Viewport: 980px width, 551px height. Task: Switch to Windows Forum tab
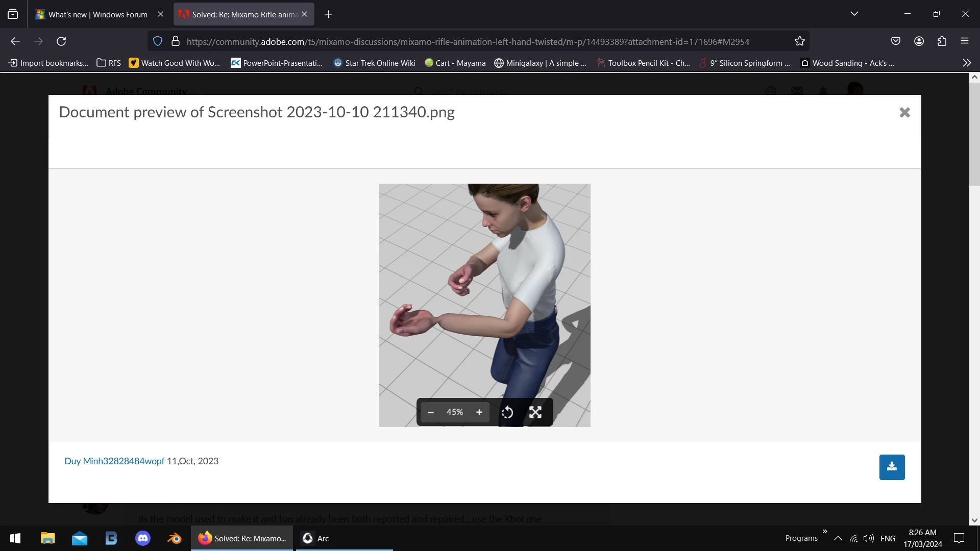pyautogui.click(x=97, y=14)
